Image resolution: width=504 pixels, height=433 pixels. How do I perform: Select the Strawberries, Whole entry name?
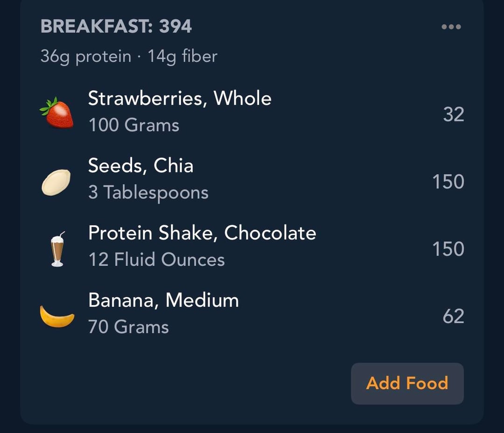(180, 99)
